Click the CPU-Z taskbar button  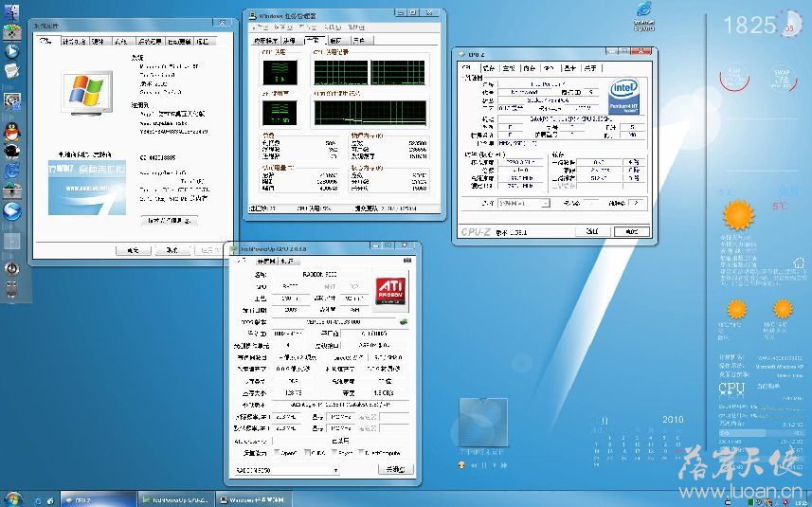[x=99, y=500]
